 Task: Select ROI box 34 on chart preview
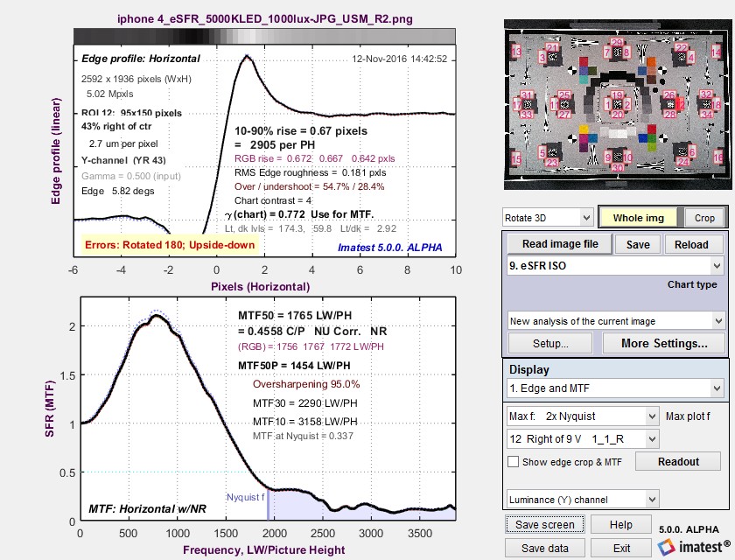pyautogui.click(x=706, y=115)
